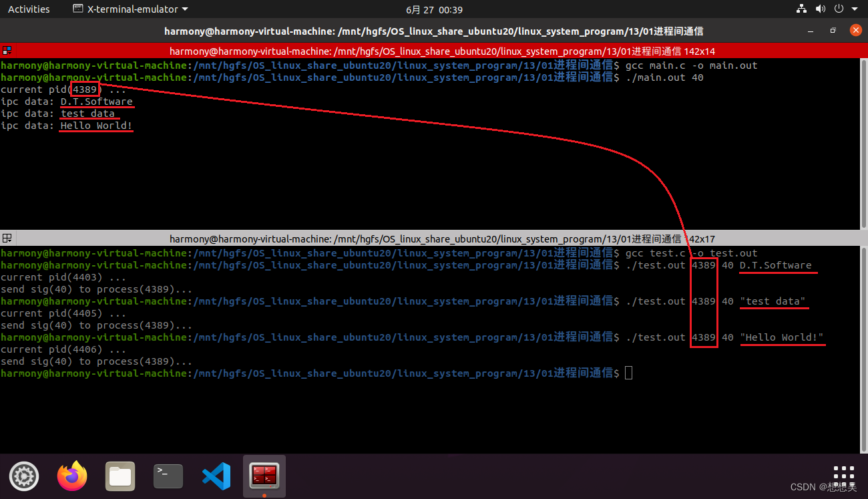
Task: Open the Activities overview
Action: 29,9
